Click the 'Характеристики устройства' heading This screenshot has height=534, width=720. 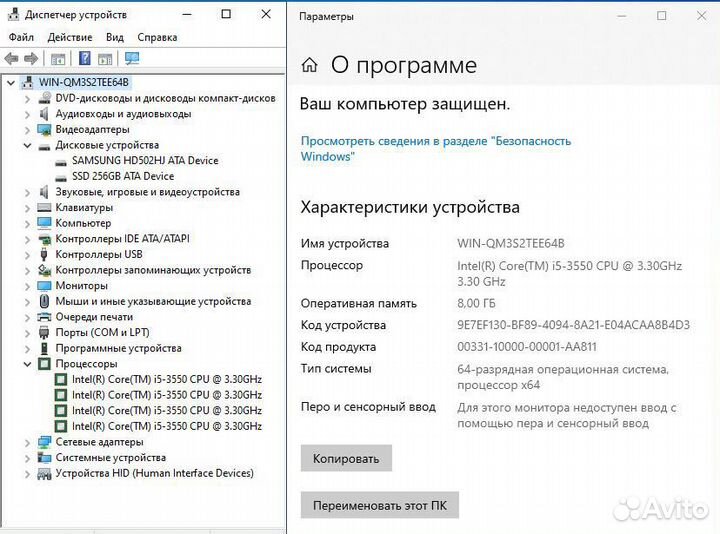(410, 207)
